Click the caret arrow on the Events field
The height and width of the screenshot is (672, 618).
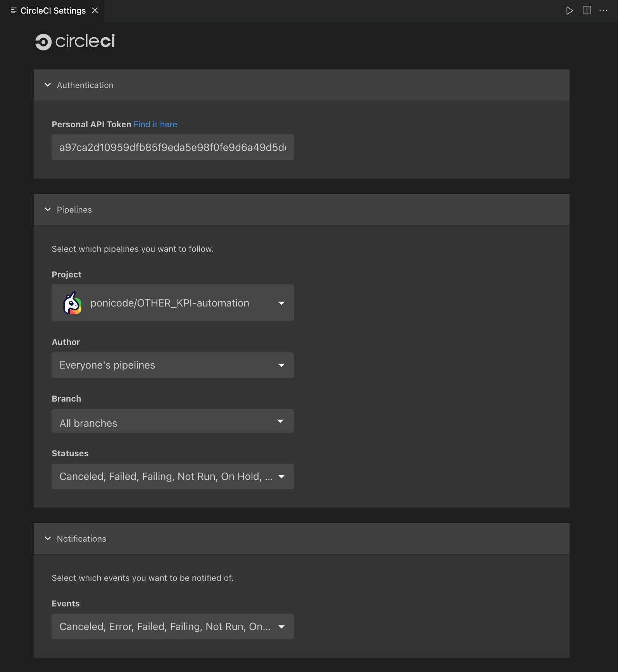tap(281, 627)
